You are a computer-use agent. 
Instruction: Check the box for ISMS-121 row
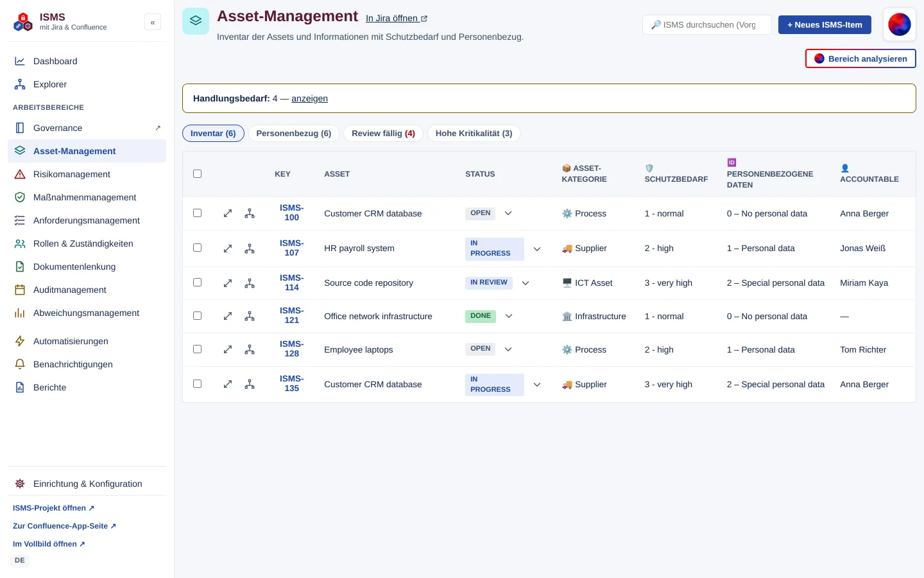pos(198,316)
